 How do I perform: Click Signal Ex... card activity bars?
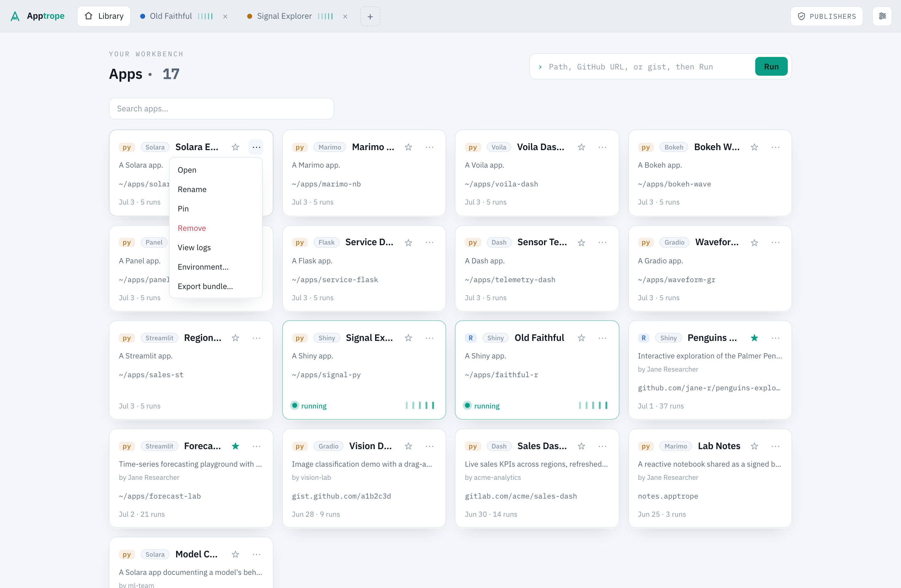click(x=420, y=405)
